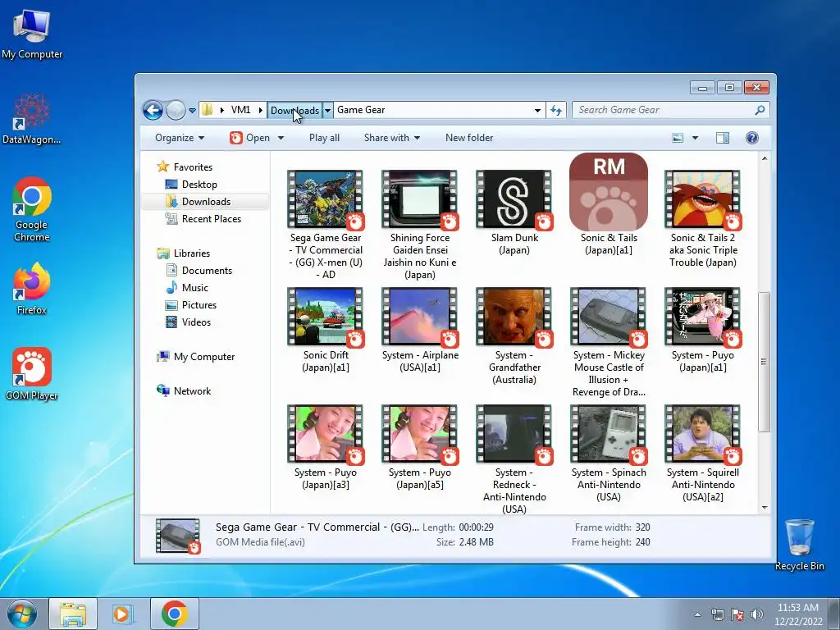Click the Firefox desktop icon
The image size is (840, 630).
click(x=32, y=289)
